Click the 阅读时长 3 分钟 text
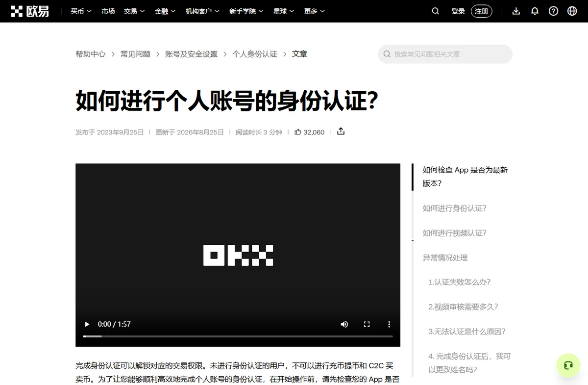The height and width of the screenshot is (385, 588). click(259, 132)
